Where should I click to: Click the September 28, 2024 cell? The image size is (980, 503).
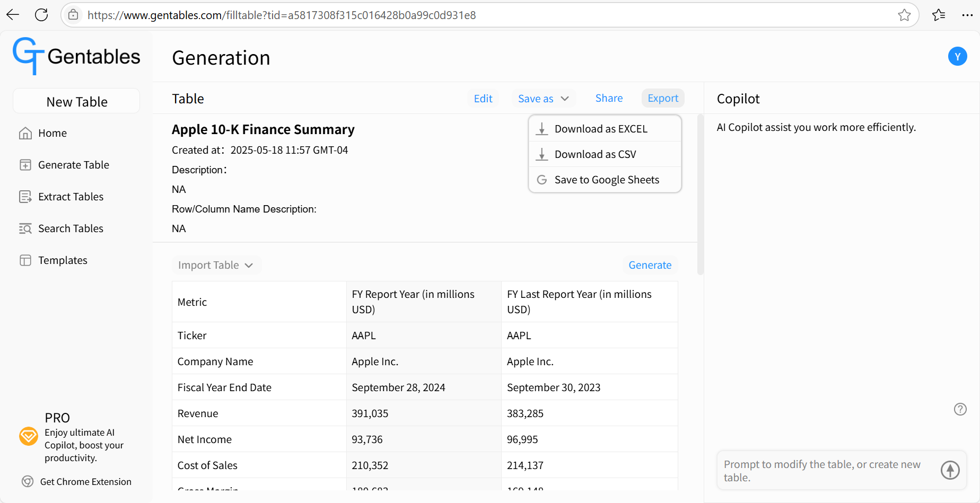coord(423,387)
